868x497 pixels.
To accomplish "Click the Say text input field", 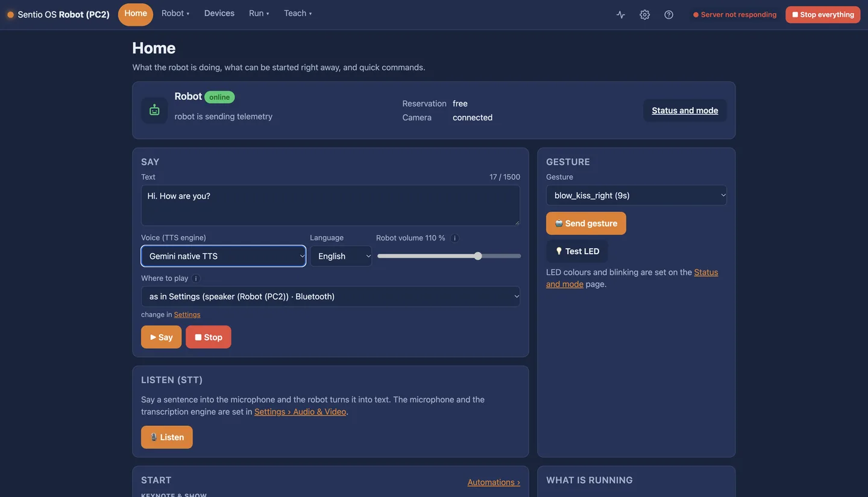I will 330,205.
